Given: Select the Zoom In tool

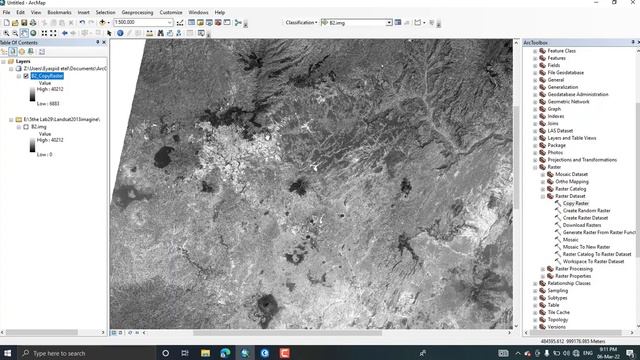Looking at the screenshot, I should pyautogui.click(x=7, y=33).
